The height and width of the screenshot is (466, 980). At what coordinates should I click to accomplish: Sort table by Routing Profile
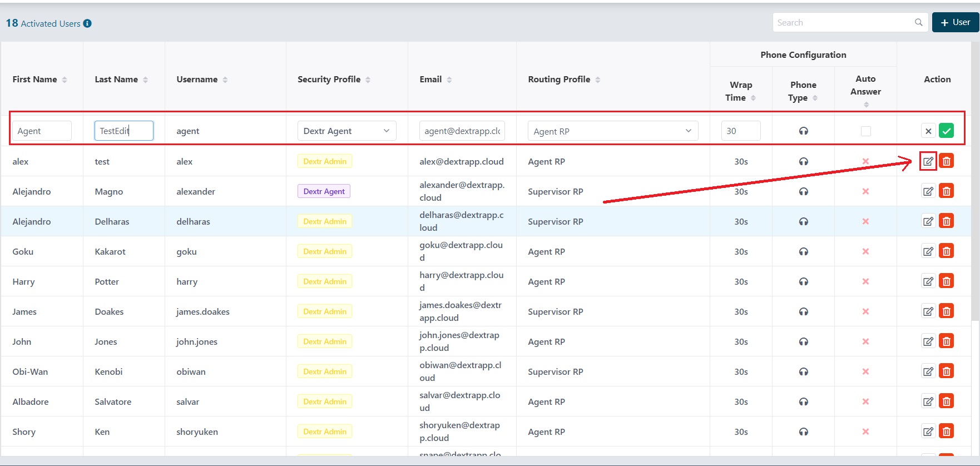(x=598, y=80)
